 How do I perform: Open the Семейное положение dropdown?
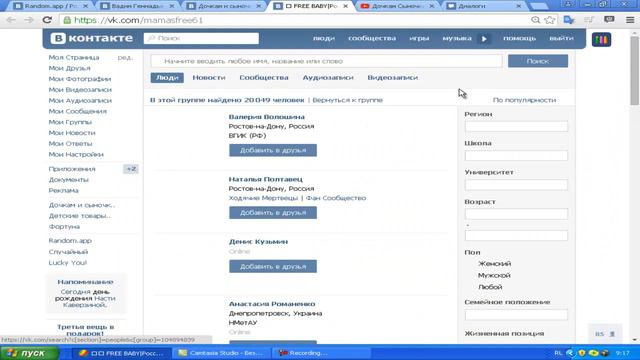point(516,315)
